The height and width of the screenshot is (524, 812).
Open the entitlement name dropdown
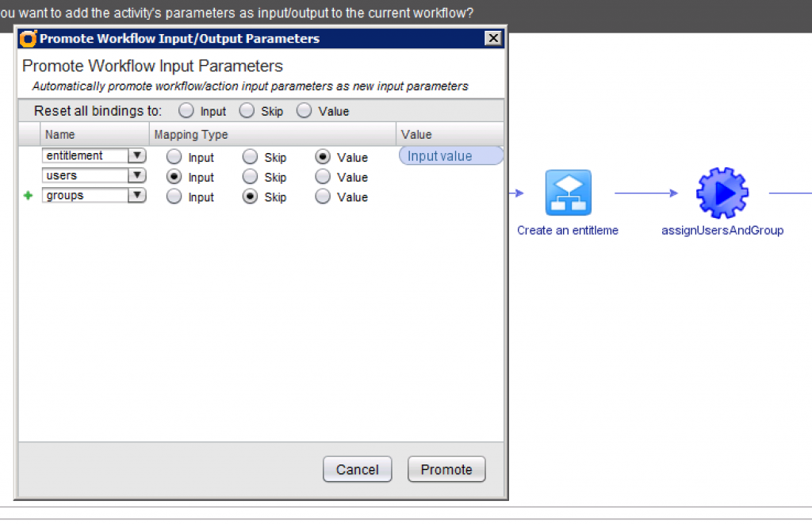point(136,156)
